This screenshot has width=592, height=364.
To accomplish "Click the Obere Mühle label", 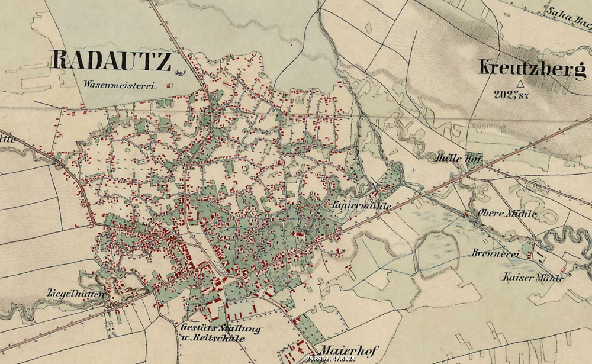I will (x=507, y=213).
